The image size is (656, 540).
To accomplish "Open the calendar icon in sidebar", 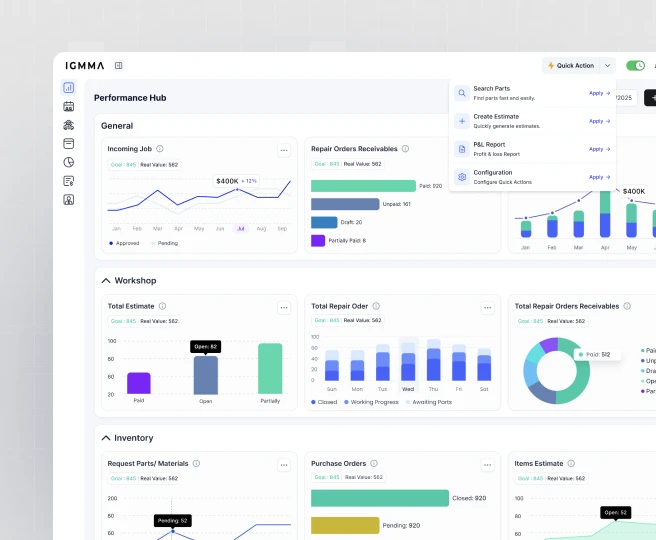I will (69, 106).
